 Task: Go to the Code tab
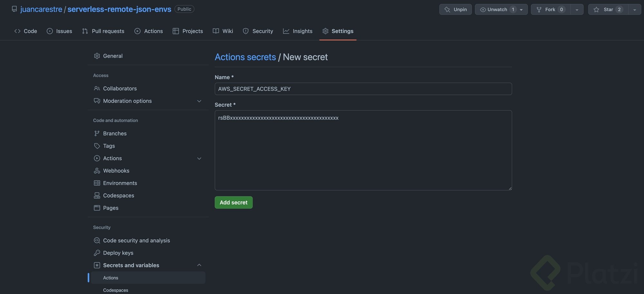coord(26,31)
